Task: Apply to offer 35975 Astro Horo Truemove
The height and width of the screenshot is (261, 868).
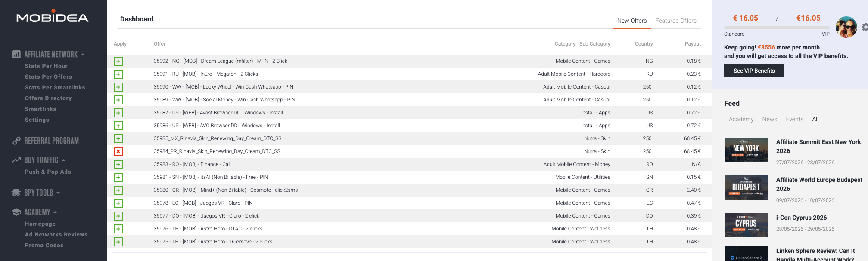Action: [118, 242]
